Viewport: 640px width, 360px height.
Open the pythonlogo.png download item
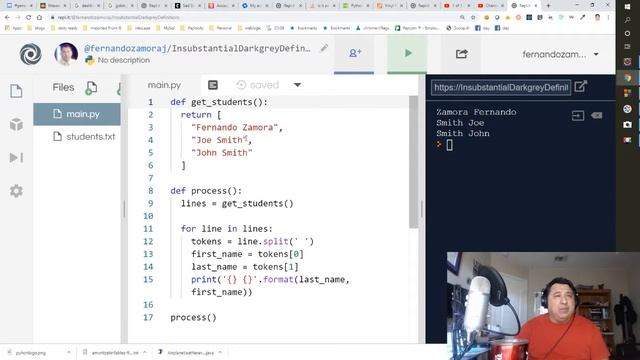coord(31,352)
